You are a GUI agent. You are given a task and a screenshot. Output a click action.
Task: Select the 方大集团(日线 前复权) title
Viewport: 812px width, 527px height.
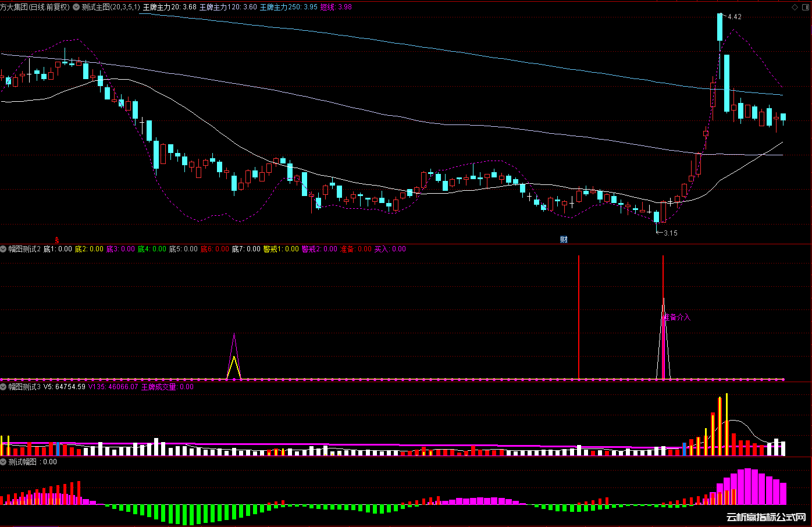pyautogui.click(x=35, y=7)
